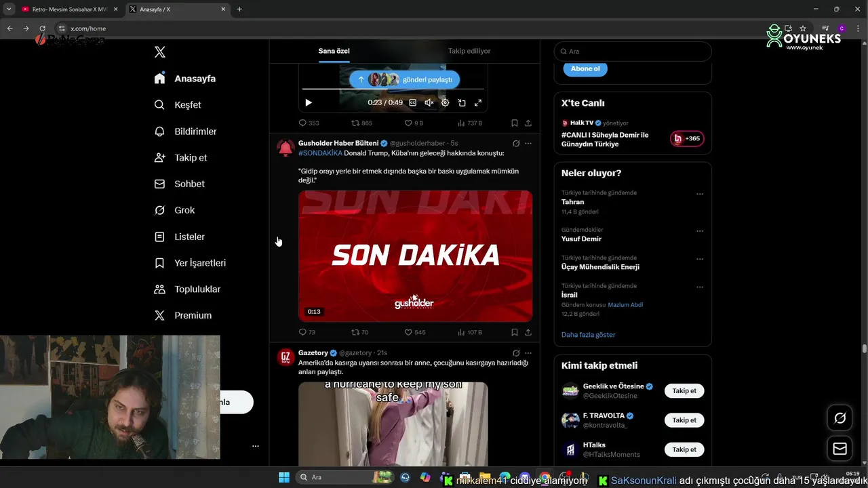
Task: View analytics of Gusholder post 107 B
Action: click(x=470, y=332)
